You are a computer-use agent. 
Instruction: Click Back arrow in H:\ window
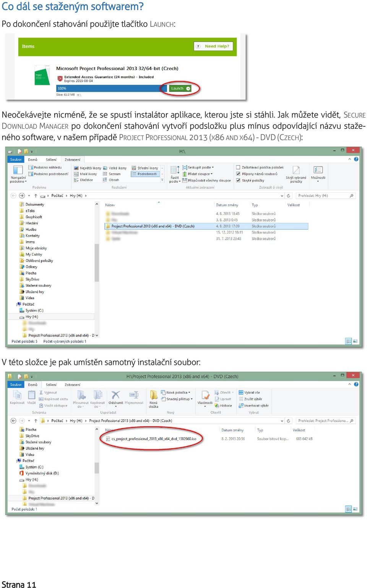13,195
